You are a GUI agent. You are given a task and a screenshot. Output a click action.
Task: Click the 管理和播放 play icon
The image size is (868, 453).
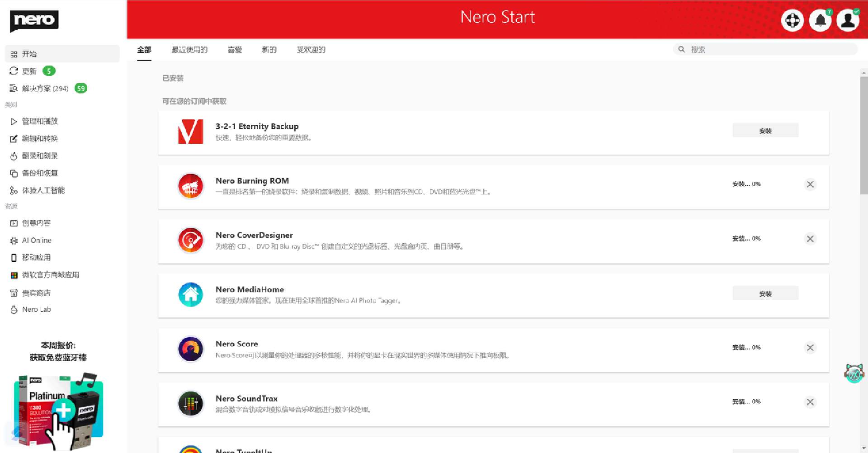14,121
